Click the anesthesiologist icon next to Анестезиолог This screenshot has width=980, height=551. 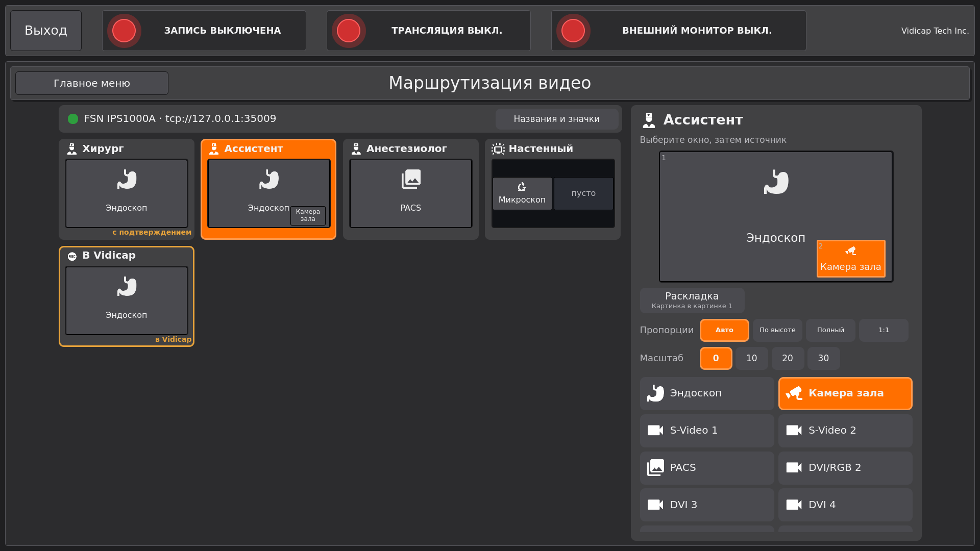356,149
